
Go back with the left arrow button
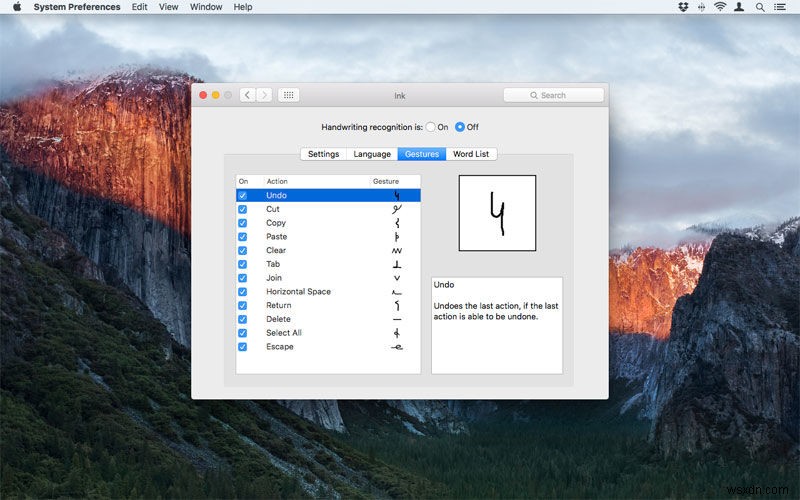point(248,95)
